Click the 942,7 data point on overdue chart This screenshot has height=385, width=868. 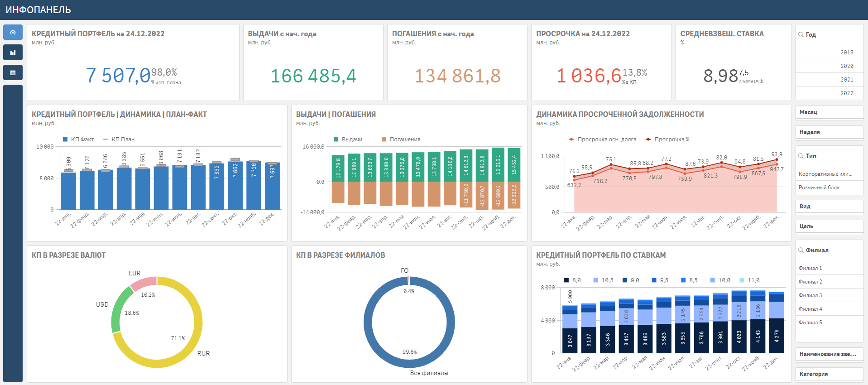[777, 164]
